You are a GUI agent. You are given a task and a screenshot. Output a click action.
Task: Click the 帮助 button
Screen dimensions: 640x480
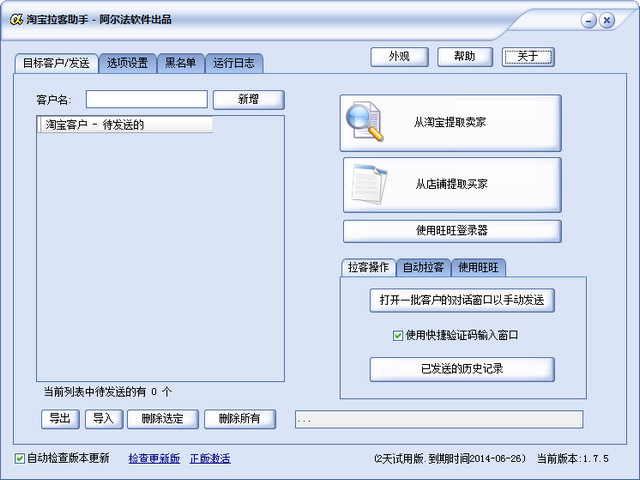pyautogui.click(x=465, y=57)
